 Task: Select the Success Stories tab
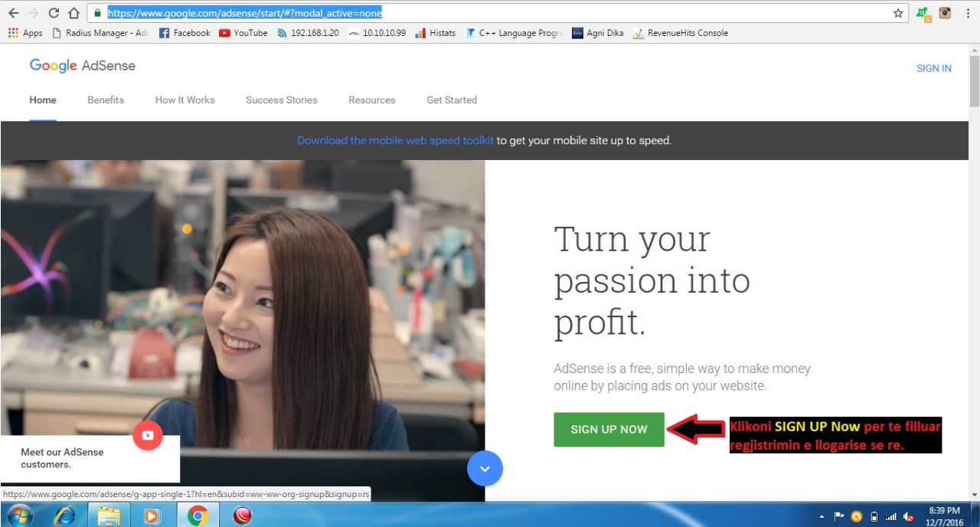click(x=281, y=100)
